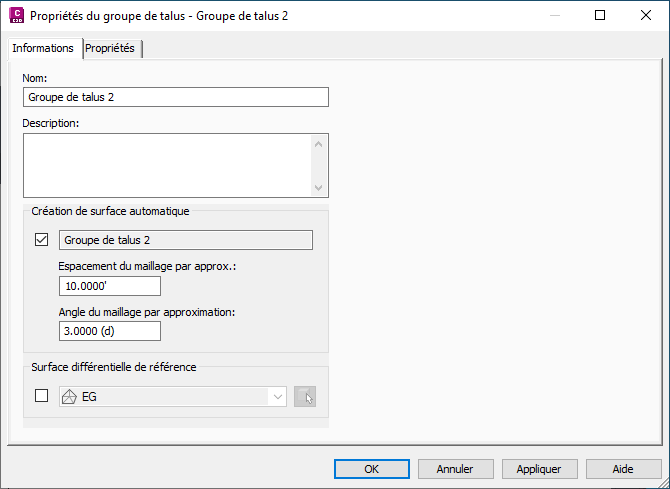
Task: Click the surface pick button beside the EG dropdown
Action: (307, 397)
